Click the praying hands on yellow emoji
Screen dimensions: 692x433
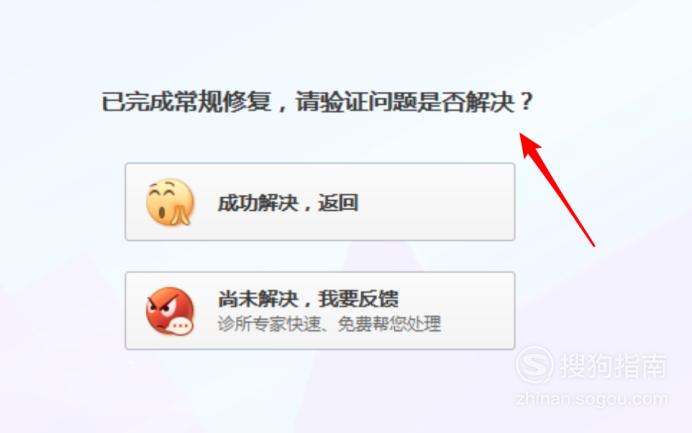tap(182, 214)
